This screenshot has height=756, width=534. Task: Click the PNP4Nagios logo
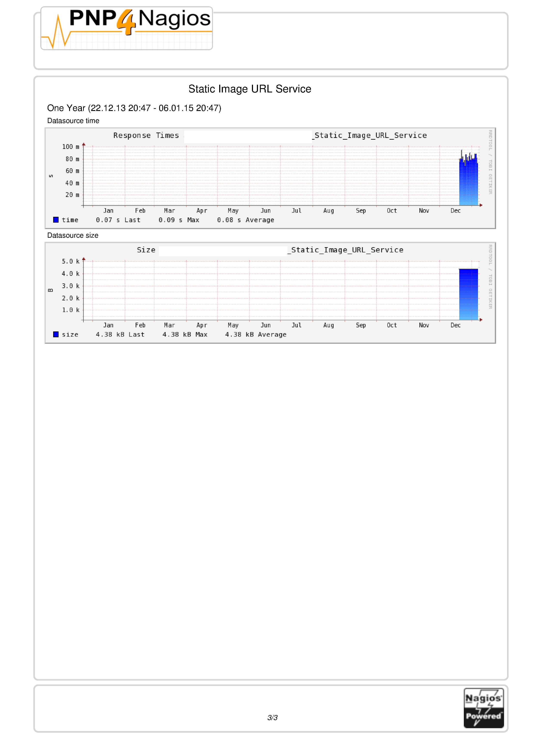126,28
